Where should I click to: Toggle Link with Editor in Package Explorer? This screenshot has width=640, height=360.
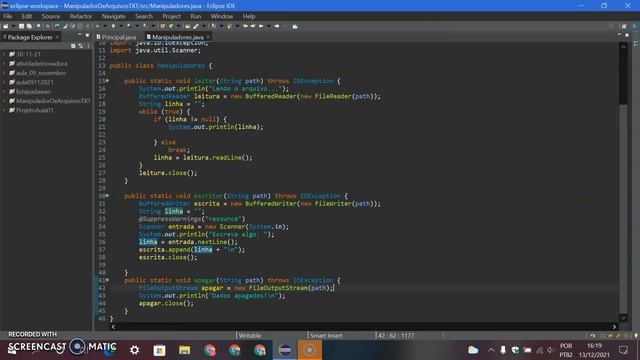pos(81,46)
